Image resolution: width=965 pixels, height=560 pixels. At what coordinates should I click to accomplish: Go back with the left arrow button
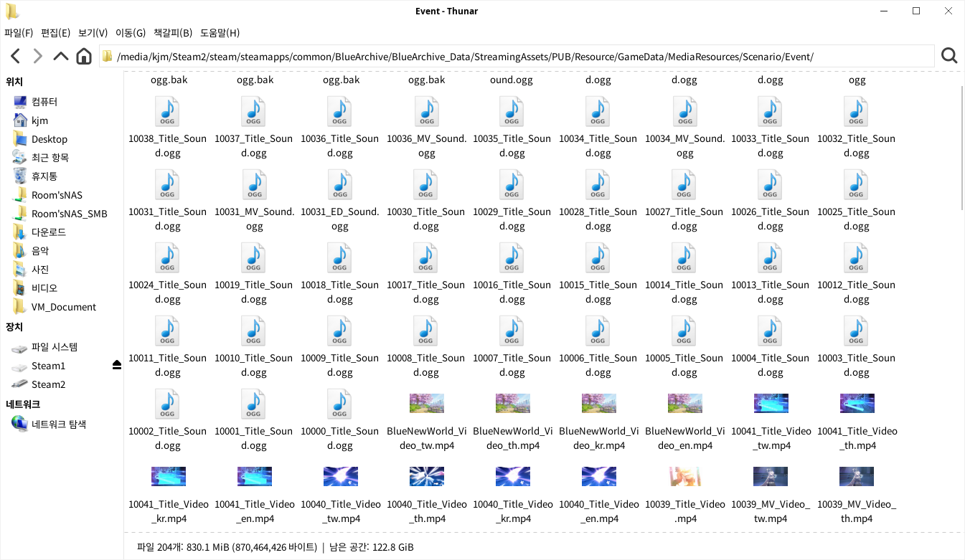click(15, 57)
